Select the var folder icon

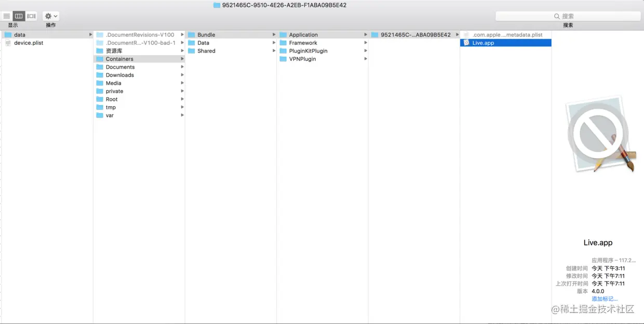click(100, 115)
